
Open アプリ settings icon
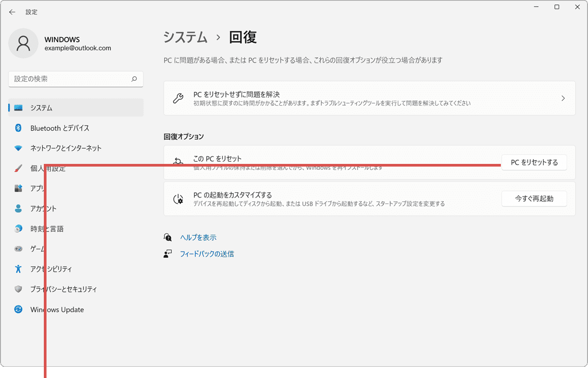click(x=18, y=188)
